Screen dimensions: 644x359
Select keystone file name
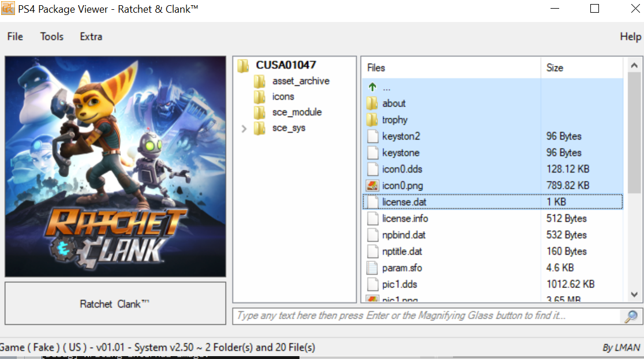pyautogui.click(x=400, y=152)
